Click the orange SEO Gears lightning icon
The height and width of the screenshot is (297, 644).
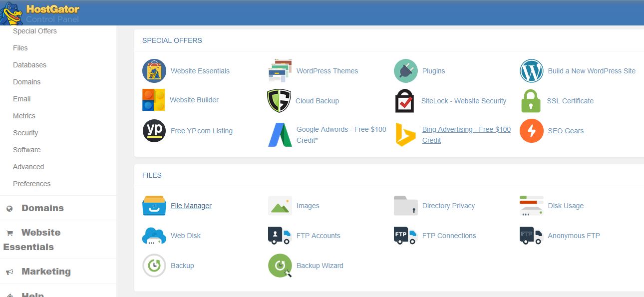pos(532,131)
